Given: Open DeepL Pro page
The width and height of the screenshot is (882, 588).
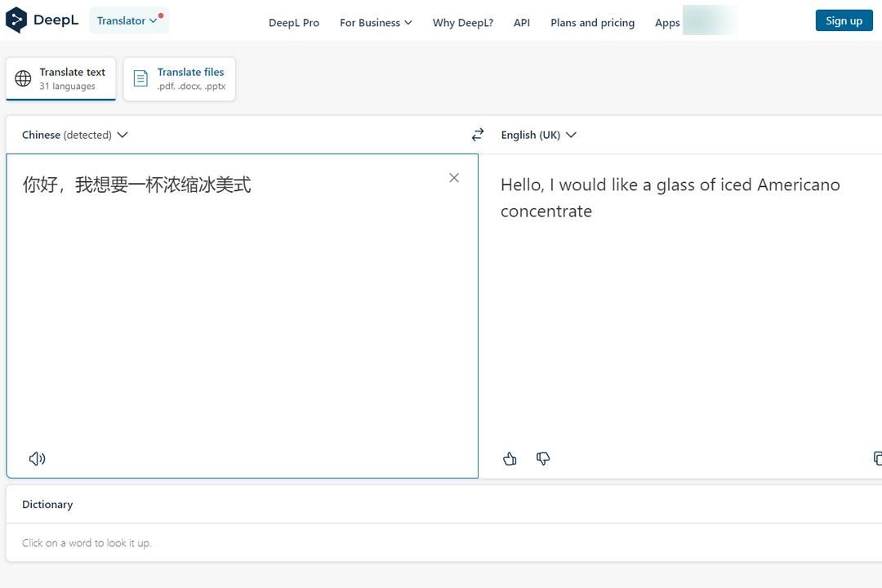Looking at the screenshot, I should pyautogui.click(x=294, y=23).
